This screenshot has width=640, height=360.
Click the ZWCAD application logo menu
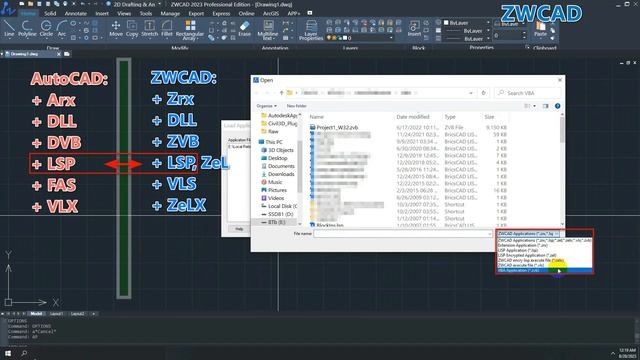[7, 8]
